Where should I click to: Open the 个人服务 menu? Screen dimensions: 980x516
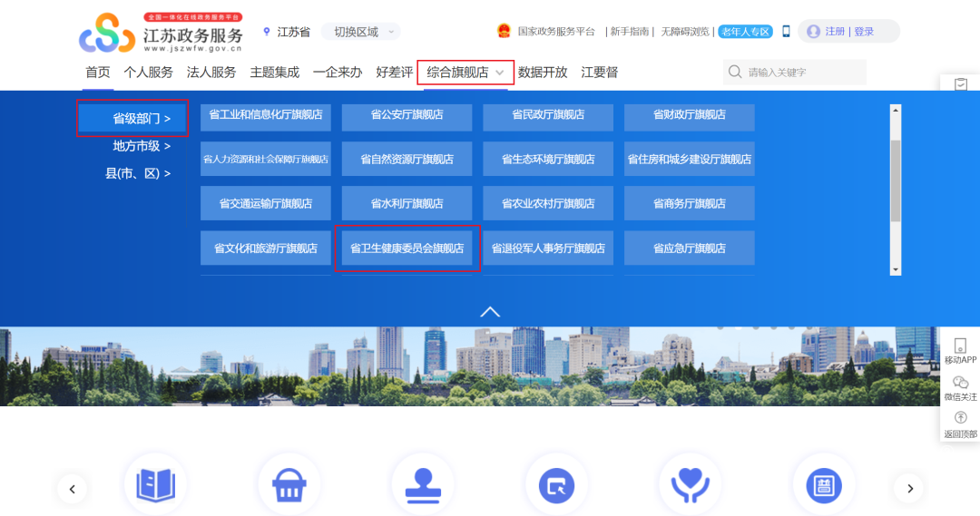point(148,73)
